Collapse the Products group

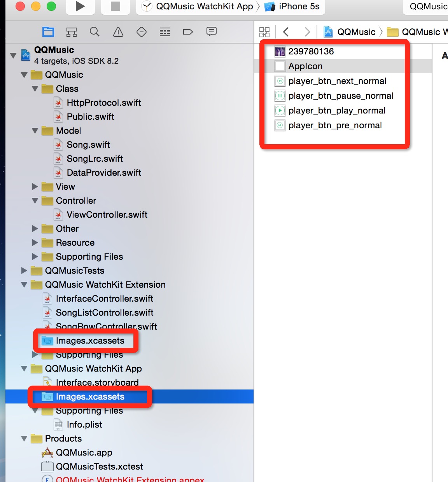pos(24,439)
